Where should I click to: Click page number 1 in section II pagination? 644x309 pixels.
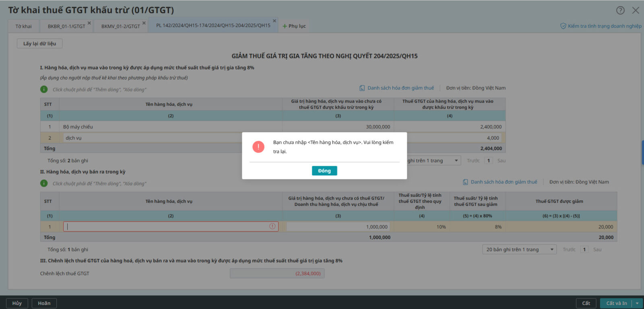(584, 249)
